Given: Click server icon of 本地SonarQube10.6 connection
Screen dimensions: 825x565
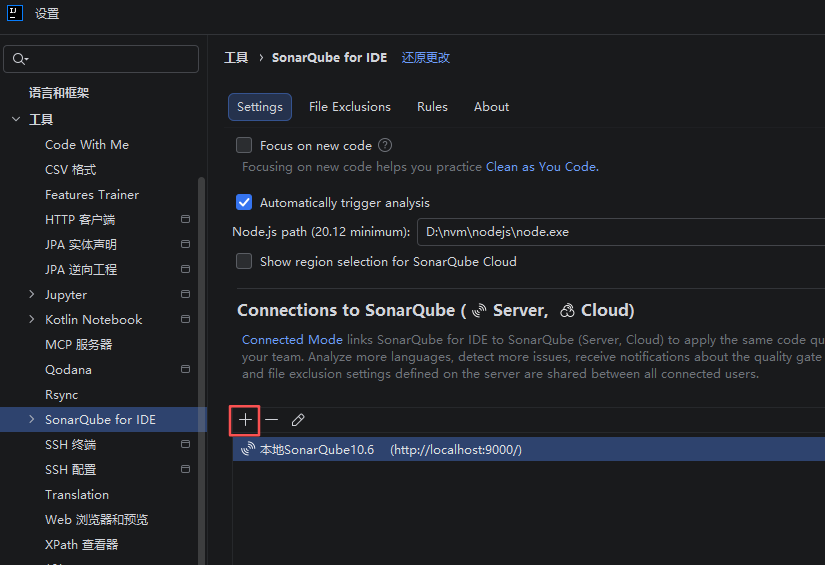Looking at the screenshot, I should 248,449.
